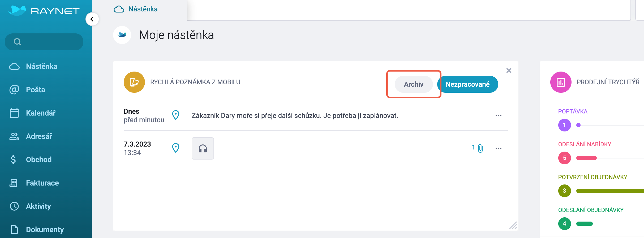This screenshot has height=238, width=644.
Task: Open Kalendář in the sidebar
Action: [41, 113]
